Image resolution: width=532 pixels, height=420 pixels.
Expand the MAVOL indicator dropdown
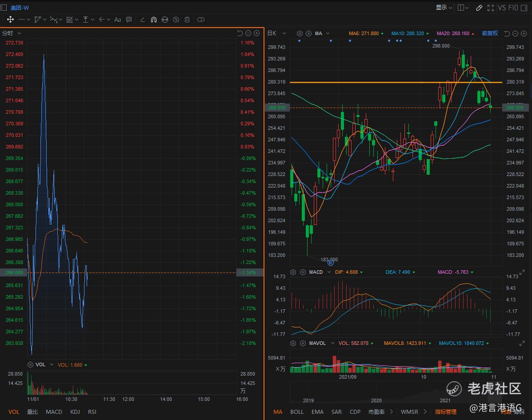point(332,343)
